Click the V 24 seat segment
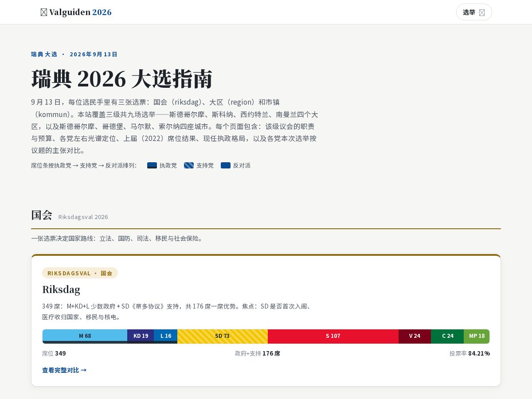This screenshot has width=532, height=399. (x=415, y=336)
